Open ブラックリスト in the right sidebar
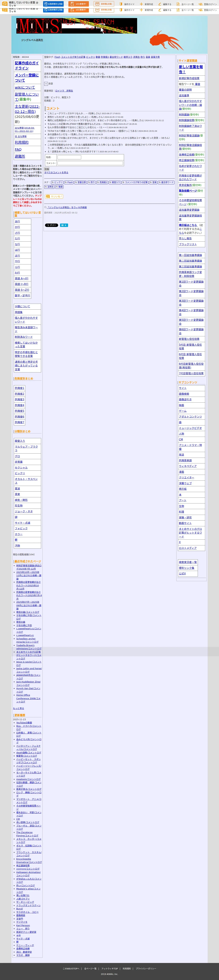The image size is (219, 980). pyautogui.click(x=188, y=244)
